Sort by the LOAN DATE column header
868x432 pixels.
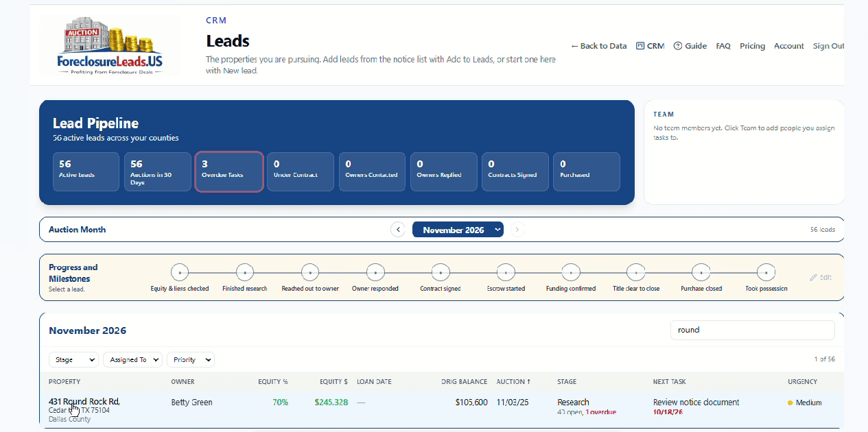pos(374,382)
